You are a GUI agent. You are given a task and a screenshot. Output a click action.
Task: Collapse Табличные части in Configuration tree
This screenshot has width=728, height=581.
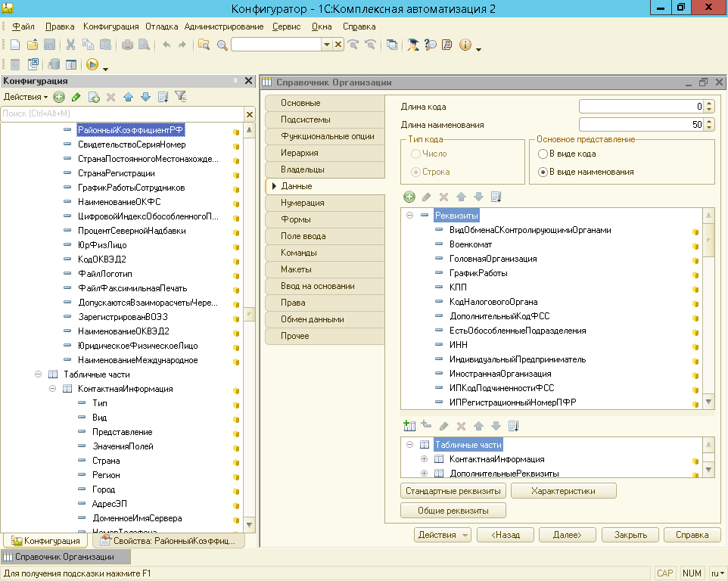[38, 374]
